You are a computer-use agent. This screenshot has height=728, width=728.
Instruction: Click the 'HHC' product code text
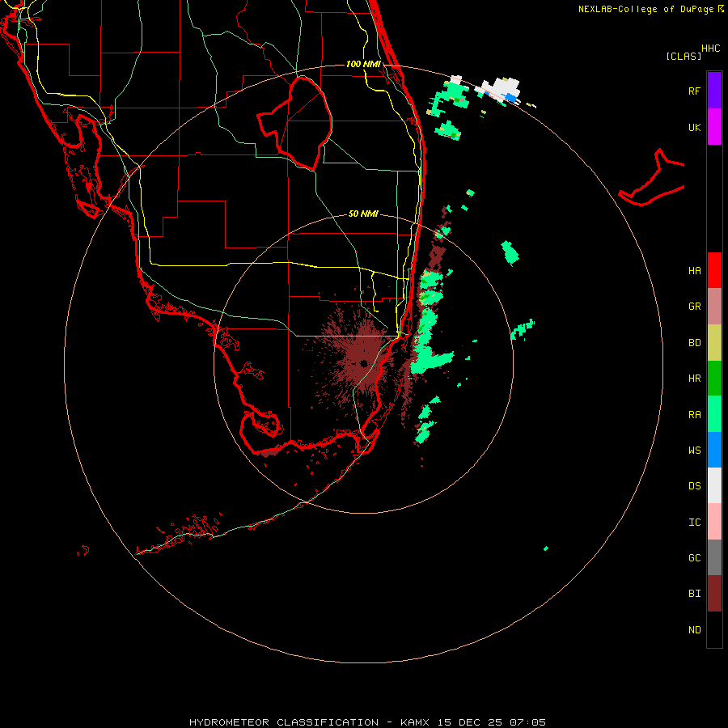coord(711,49)
